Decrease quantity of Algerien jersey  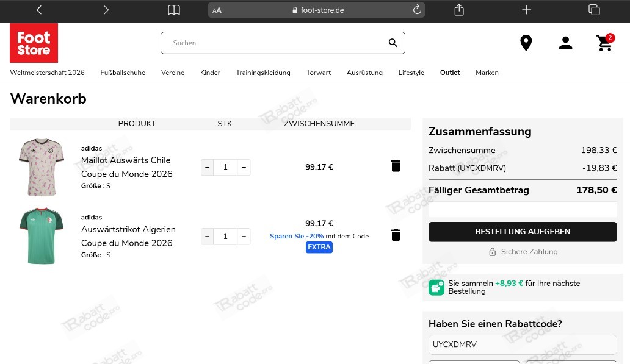[x=208, y=237]
